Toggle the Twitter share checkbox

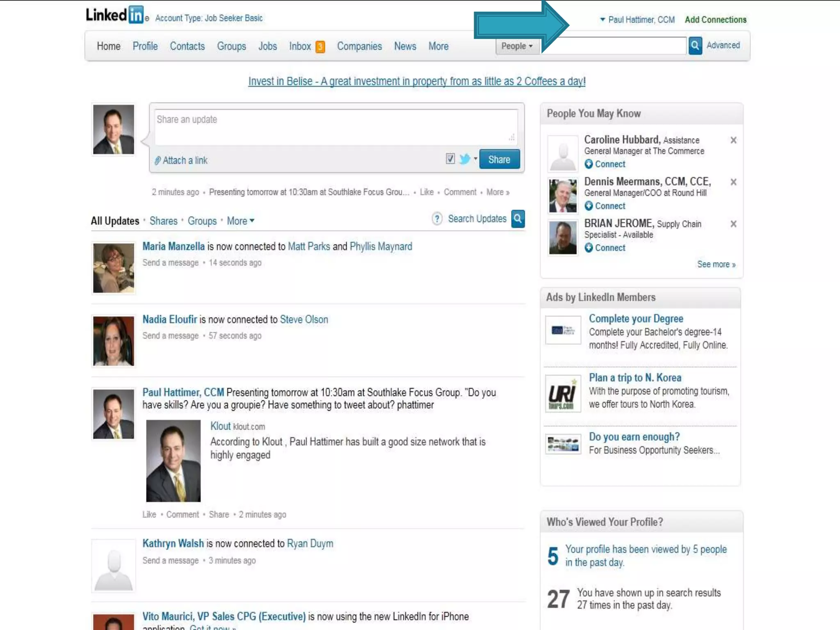[x=450, y=159]
